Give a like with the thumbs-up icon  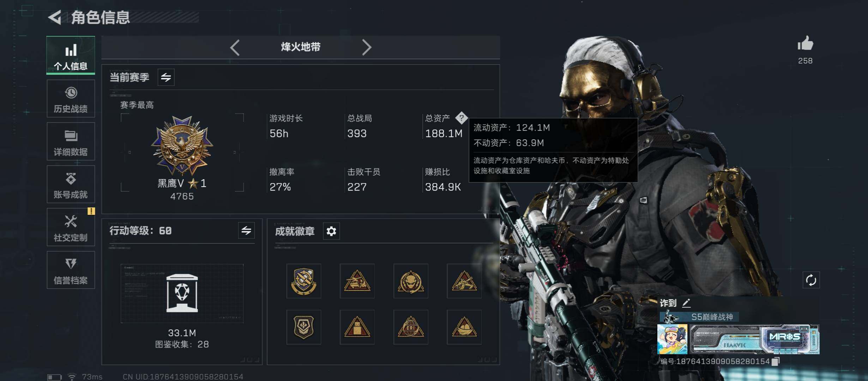click(x=805, y=44)
